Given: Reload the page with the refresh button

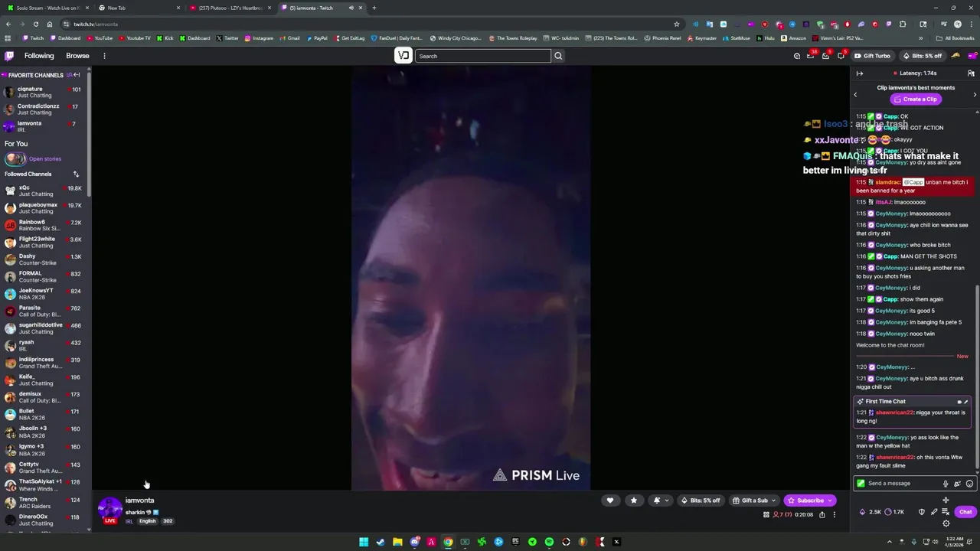Looking at the screenshot, I should point(35,24).
